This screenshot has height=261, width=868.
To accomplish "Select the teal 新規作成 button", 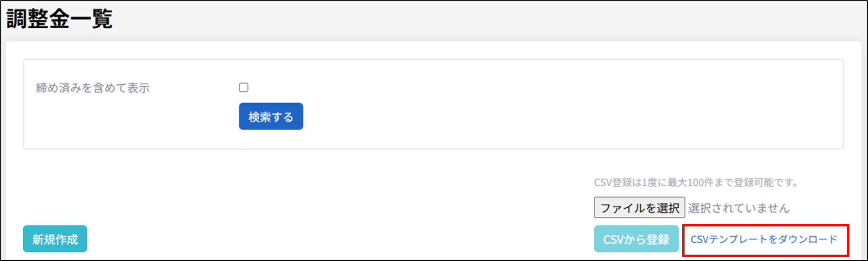I will tap(55, 239).
